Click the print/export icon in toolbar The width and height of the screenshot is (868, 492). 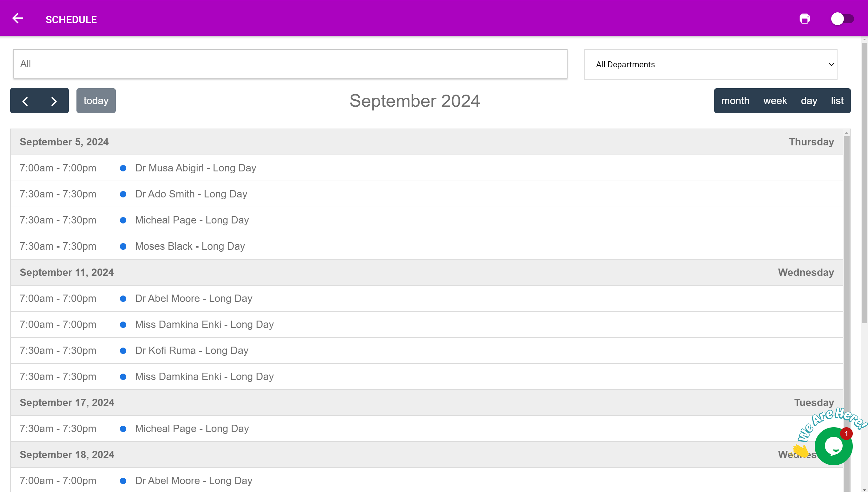point(805,18)
